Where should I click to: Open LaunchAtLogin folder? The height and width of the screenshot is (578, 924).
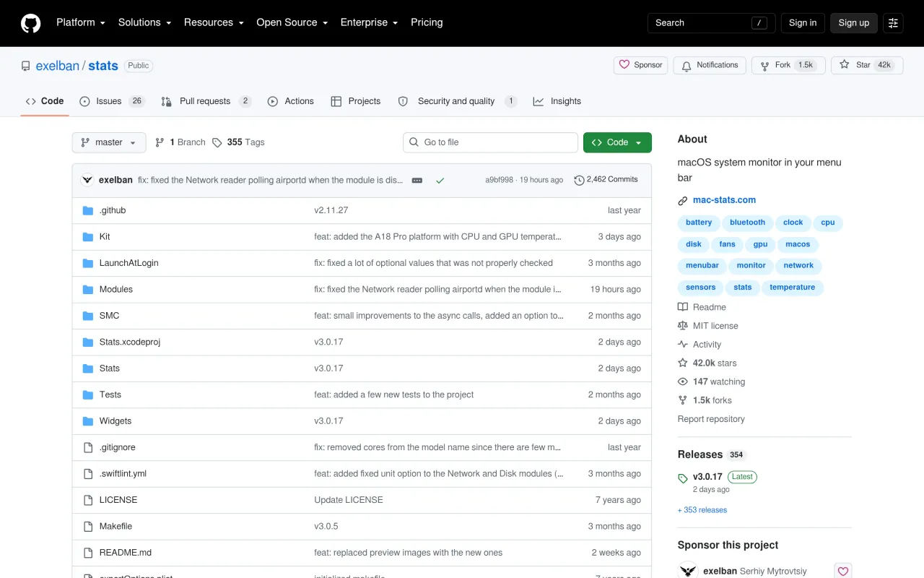point(128,263)
